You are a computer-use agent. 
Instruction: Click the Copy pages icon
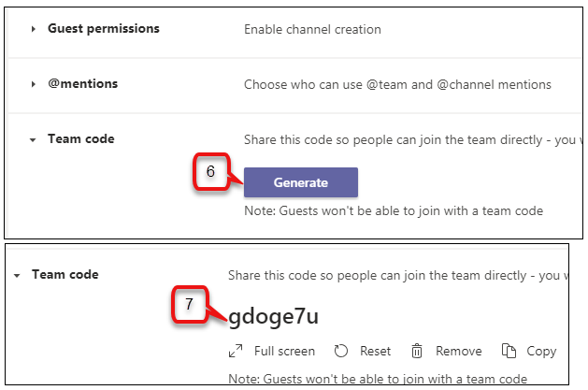[509, 351]
